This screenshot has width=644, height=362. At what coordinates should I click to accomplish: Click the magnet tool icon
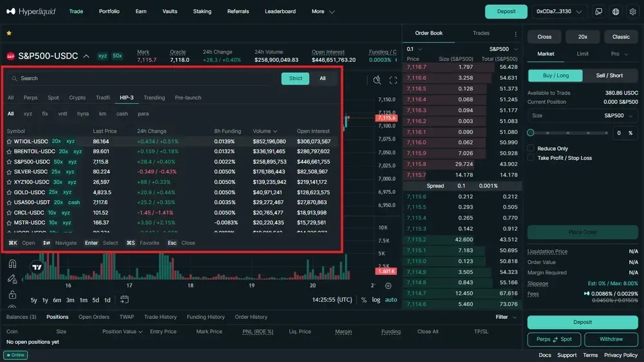[12, 264]
